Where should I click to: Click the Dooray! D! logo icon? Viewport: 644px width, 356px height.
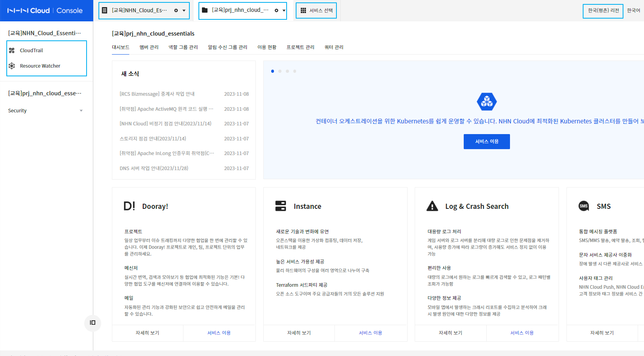tap(129, 206)
